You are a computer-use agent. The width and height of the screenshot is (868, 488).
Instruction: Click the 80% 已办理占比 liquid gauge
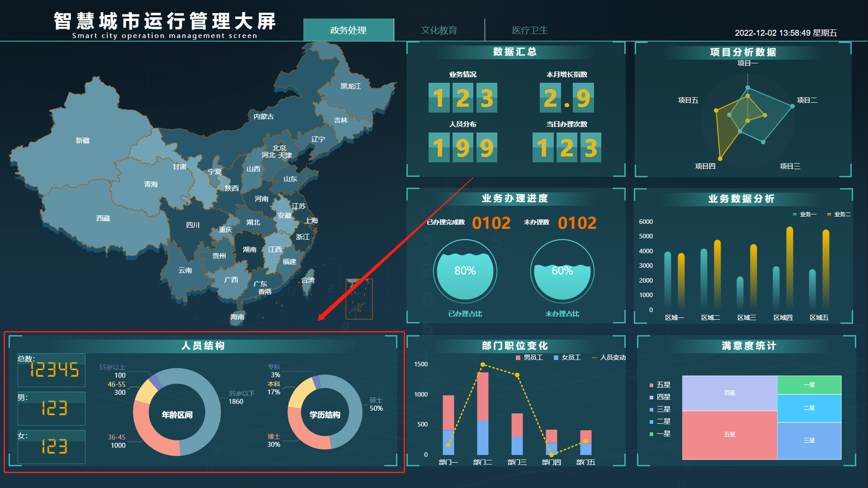(465, 271)
